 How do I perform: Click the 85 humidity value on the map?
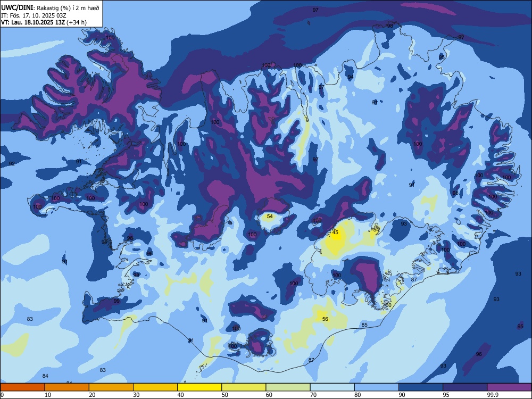tap(364, 325)
